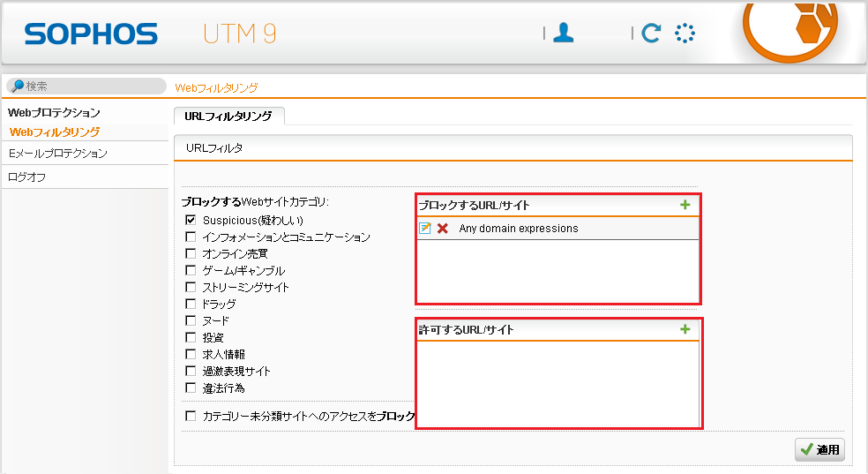868x474 pixels.
Task: Click the UTM 9 product title
Action: 240,34
